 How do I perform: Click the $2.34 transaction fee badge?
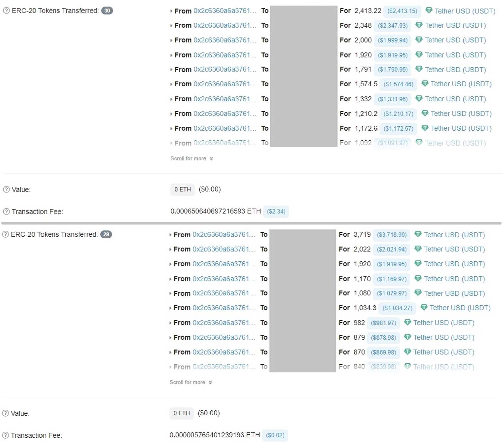(276, 212)
